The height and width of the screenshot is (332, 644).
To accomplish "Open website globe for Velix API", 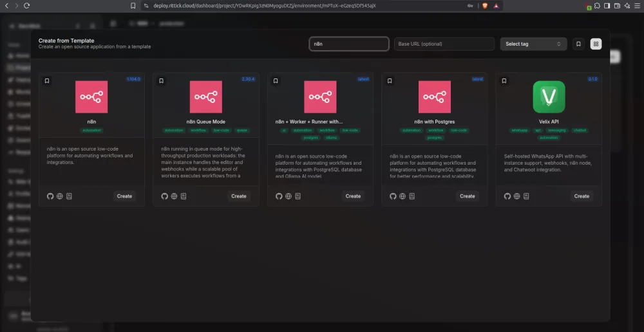I will click(516, 196).
